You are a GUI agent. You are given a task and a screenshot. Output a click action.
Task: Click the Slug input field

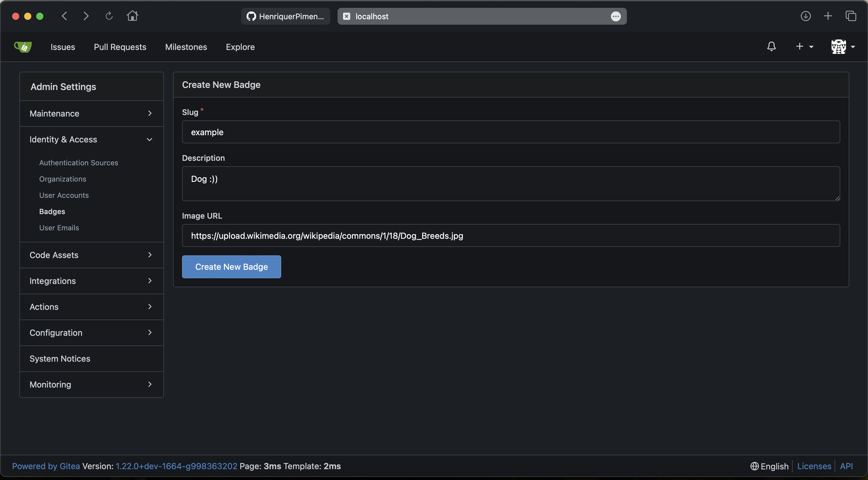[511, 132]
